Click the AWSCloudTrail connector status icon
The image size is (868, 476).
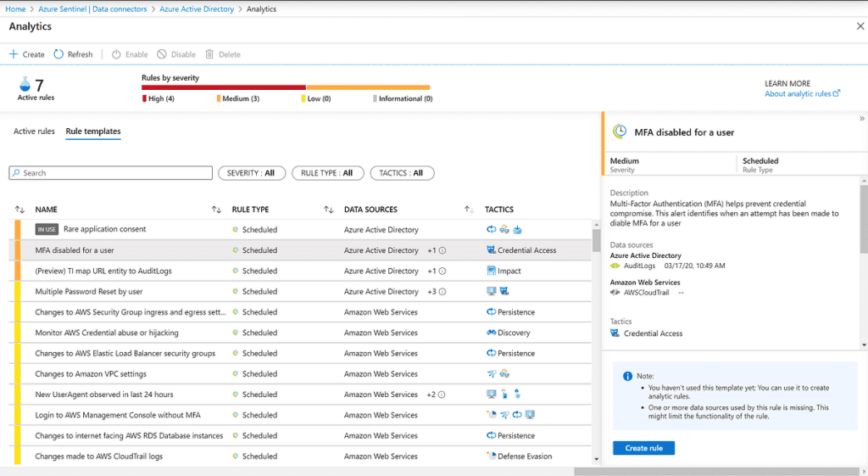coord(615,293)
